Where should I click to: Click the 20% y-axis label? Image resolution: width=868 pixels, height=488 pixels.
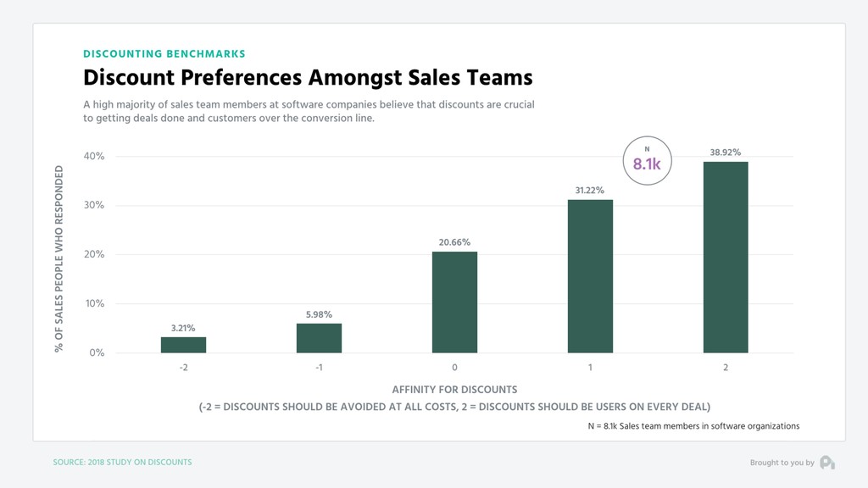click(x=94, y=254)
